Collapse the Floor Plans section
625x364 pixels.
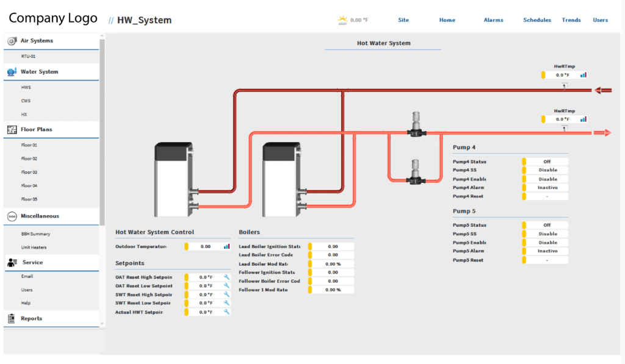click(51, 129)
